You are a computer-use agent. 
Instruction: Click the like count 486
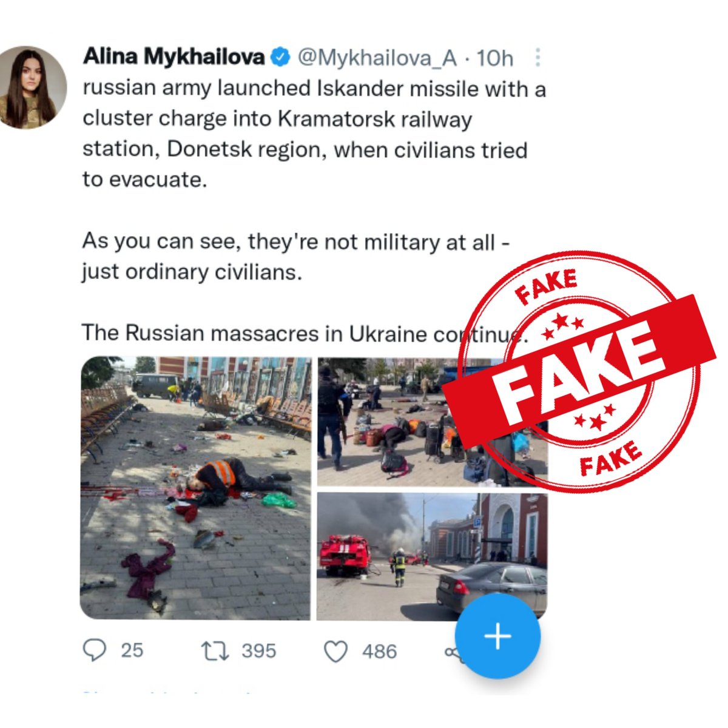380,652
